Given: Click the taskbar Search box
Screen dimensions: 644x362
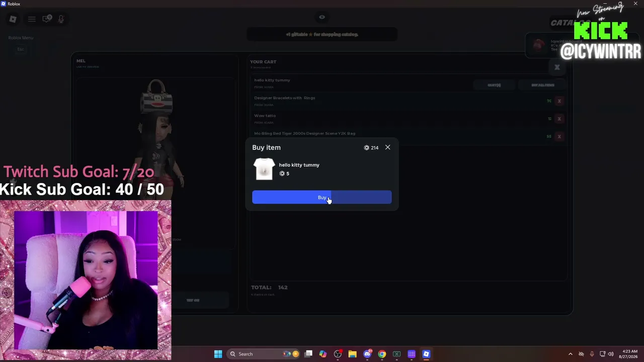Looking at the screenshot, I should pyautogui.click(x=263, y=354).
